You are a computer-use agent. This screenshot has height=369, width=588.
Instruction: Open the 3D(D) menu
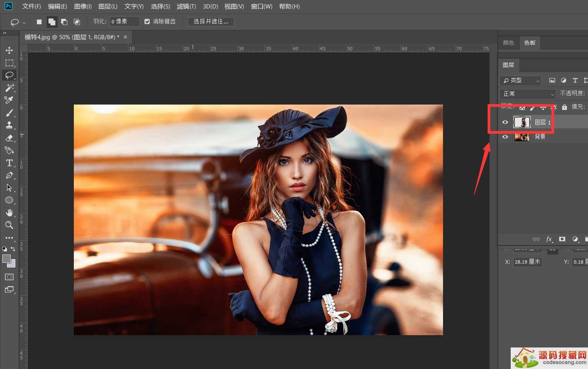(x=210, y=7)
